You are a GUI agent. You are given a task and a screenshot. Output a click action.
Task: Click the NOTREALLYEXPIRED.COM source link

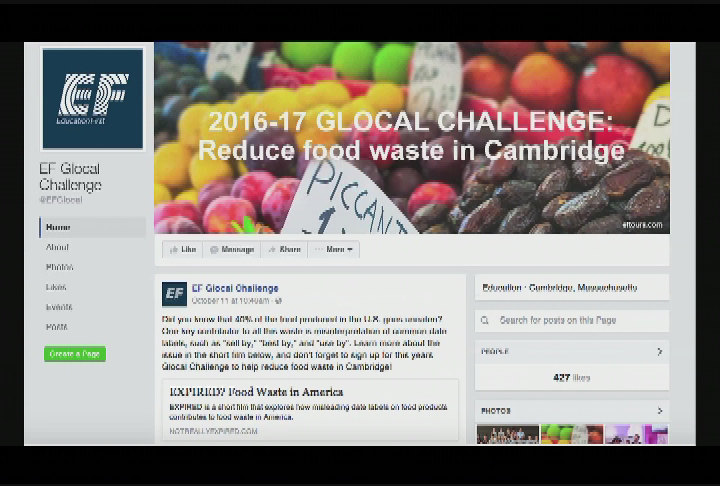(x=213, y=431)
